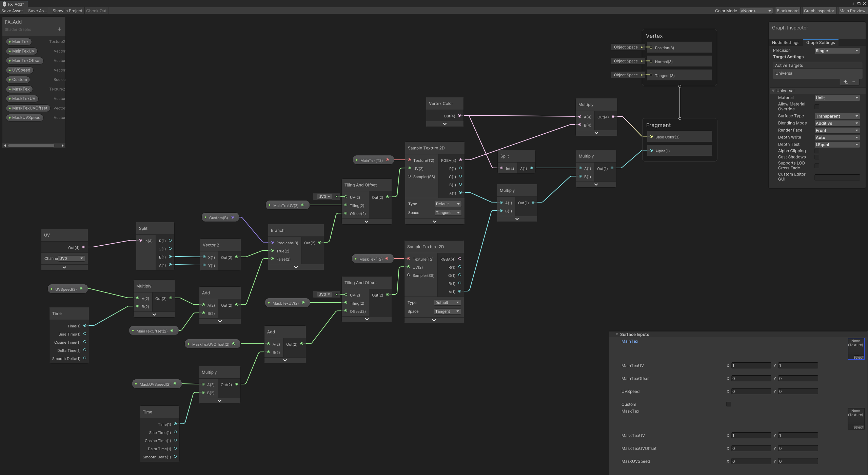The width and height of the screenshot is (868, 475).
Task: Click the blackboard horizontal scrollbar
Action: pyautogui.click(x=31, y=146)
